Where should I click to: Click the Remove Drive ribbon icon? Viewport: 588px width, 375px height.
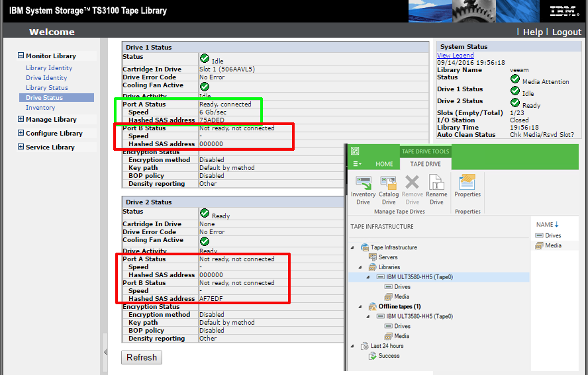412,190
